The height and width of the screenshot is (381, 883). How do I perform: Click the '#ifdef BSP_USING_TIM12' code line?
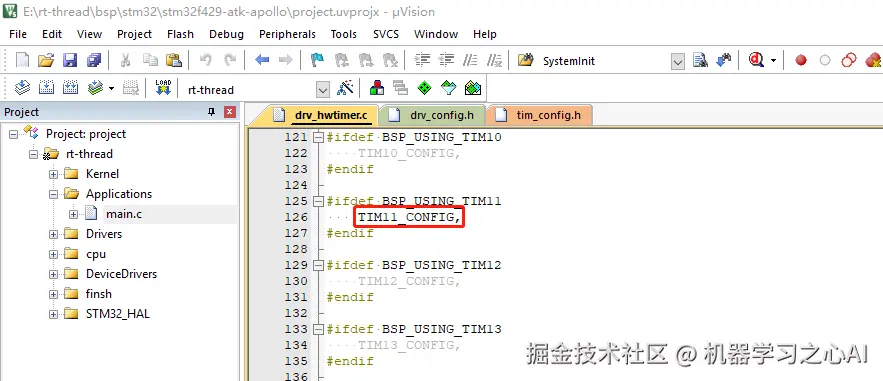414,265
